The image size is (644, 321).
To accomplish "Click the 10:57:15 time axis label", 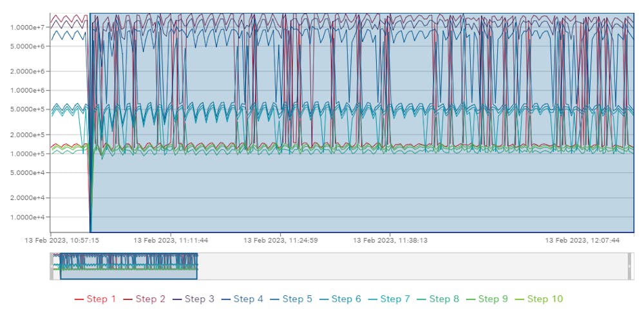I will [62, 240].
